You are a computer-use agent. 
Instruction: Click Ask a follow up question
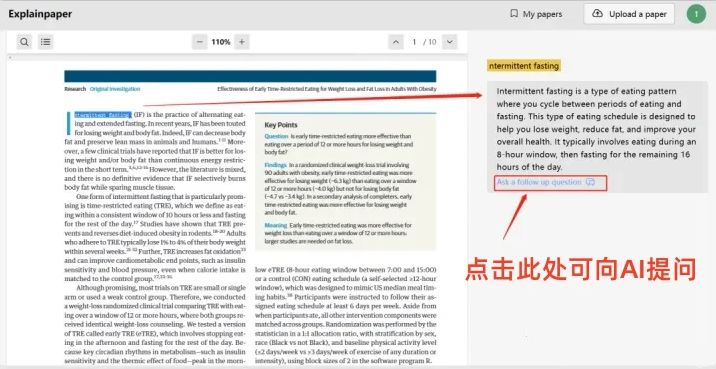539,182
